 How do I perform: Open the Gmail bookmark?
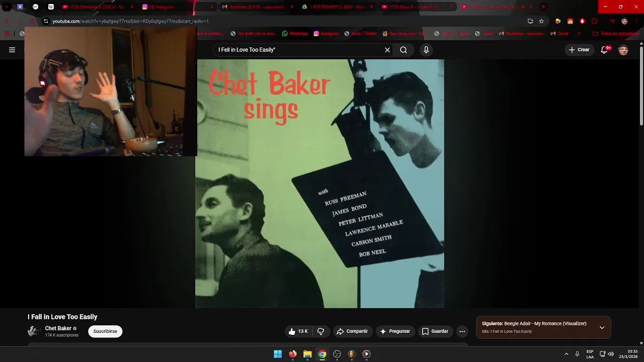pos(559,34)
